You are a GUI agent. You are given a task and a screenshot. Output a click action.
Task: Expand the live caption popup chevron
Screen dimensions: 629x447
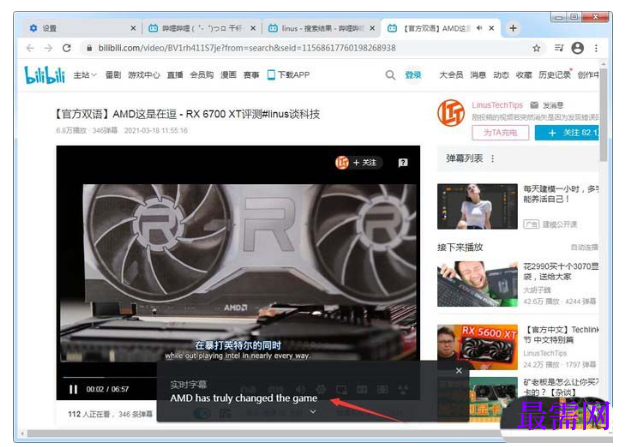pos(313,412)
